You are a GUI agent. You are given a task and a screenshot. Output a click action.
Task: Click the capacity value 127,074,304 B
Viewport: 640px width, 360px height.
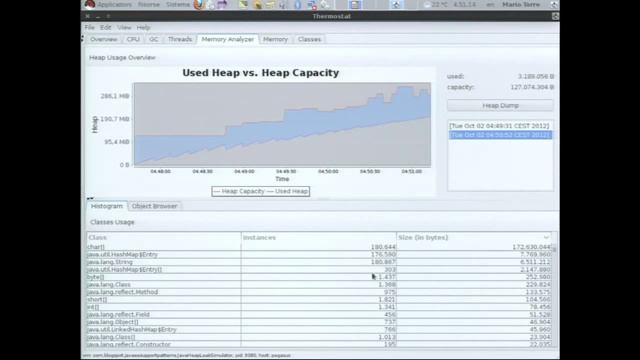(532, 87)
